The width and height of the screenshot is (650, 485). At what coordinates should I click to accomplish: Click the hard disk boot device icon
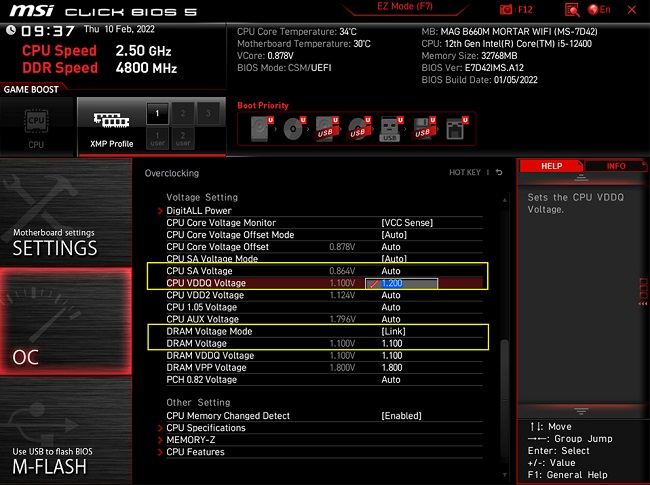click(x=261, y=129)
